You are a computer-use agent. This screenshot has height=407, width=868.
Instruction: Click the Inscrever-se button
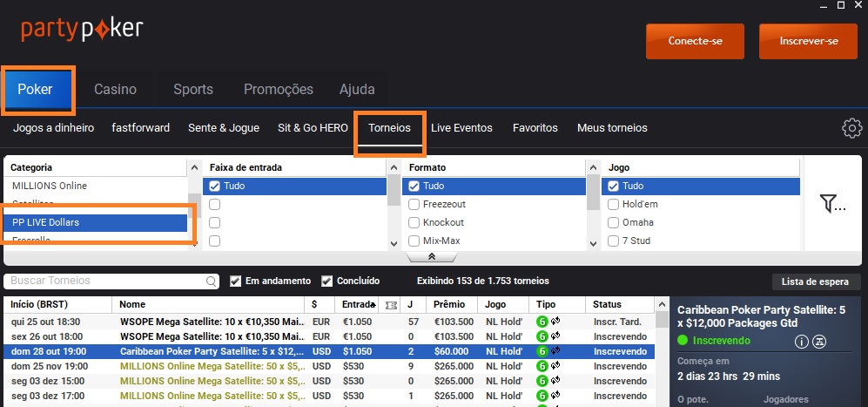[808, 41]
